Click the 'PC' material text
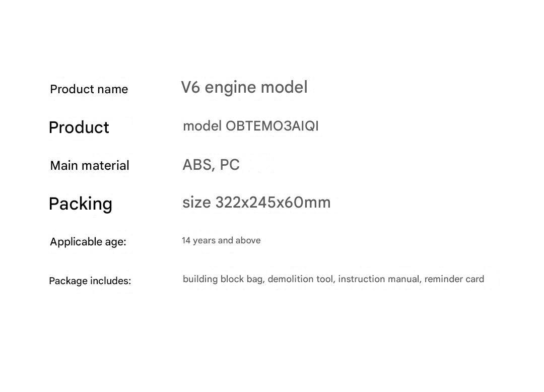Viewport: 544px width, 392px height. (230, 165)
